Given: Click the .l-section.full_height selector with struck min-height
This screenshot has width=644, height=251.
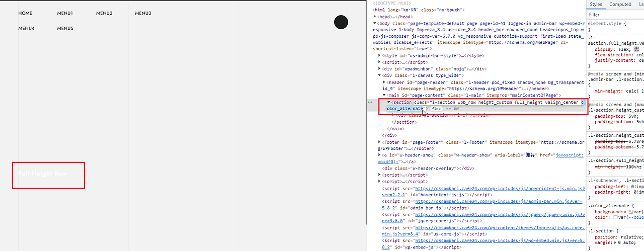Looking at the screenshot, I should point(616,160).
